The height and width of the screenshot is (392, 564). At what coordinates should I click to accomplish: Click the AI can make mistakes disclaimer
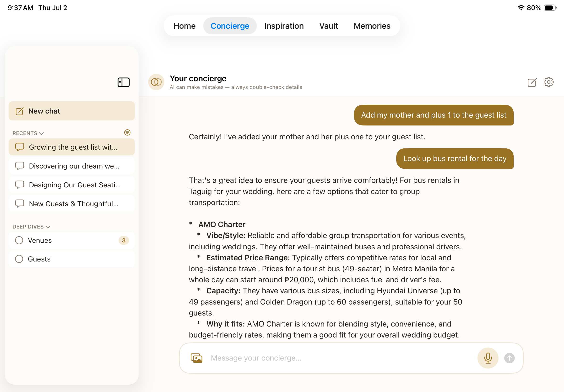(236, 87)
